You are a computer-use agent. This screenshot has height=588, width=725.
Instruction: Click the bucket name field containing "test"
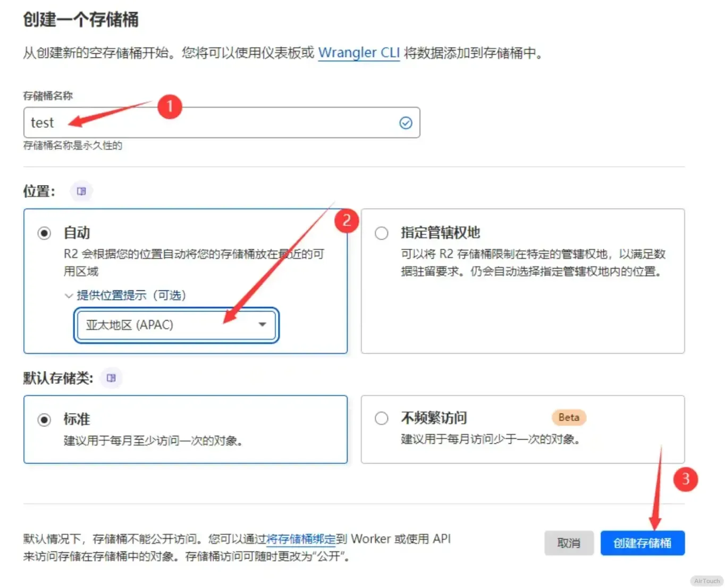pyautogui.click(x=213, y=123)
